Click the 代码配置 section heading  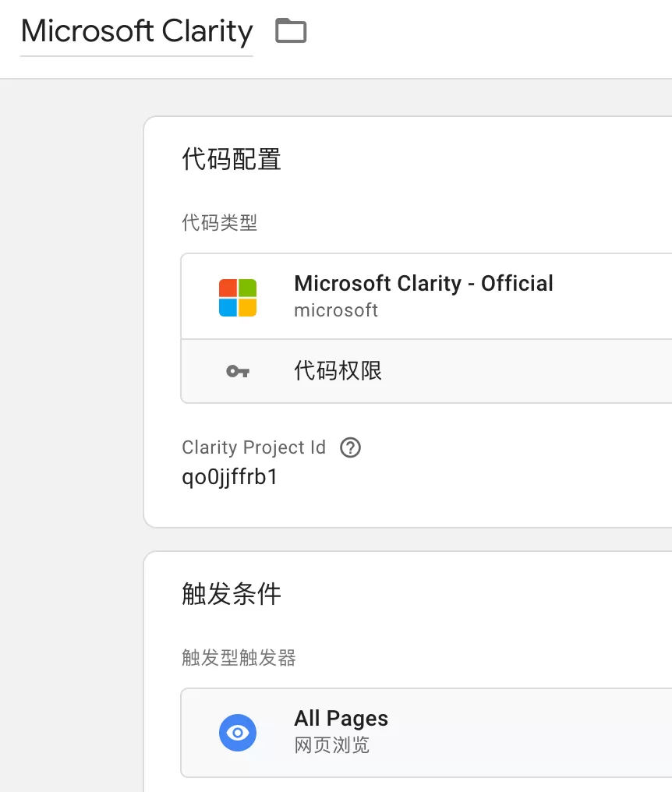pos(232,159)
